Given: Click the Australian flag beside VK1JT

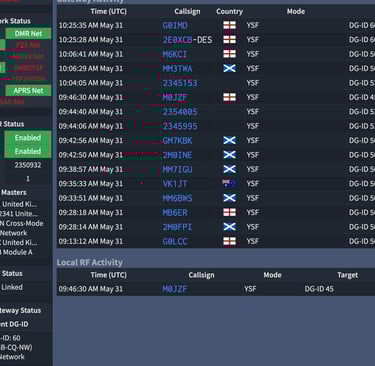Looking at the screenshot, I should click(229, 183).
